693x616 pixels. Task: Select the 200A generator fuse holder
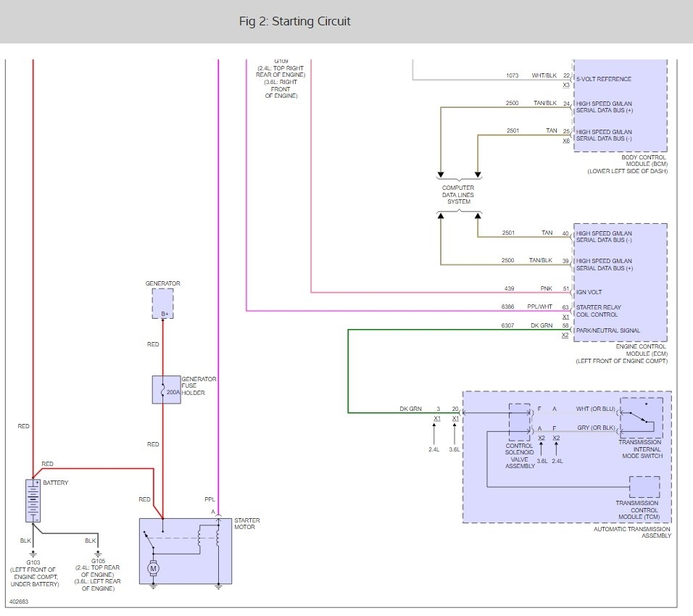[166, 390]
